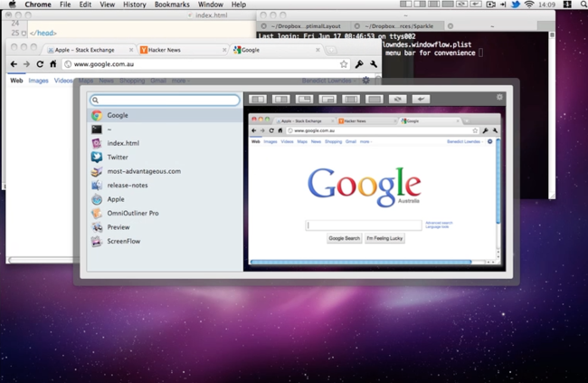This screenshot has width=588, height=383.
Task: Switch to Hacker News Chrome tab
Action: coord(183,50)
